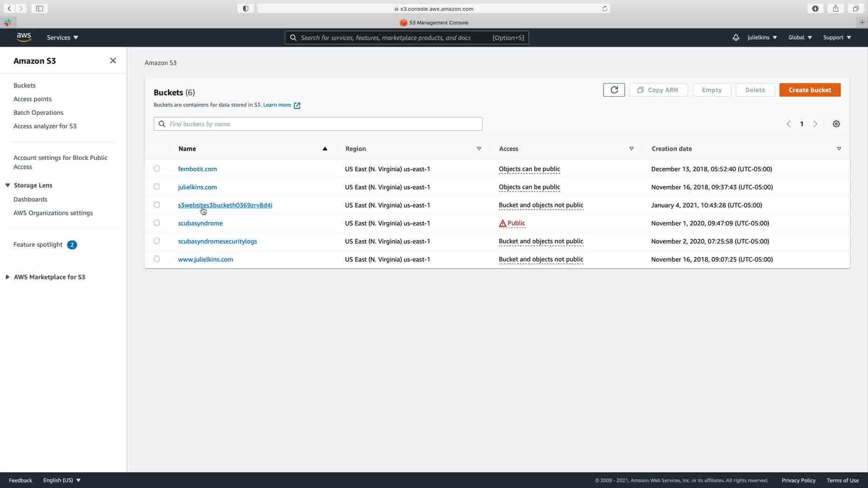Go to next page of buckets
Viewport: 868px width, 488px height.
815,124
